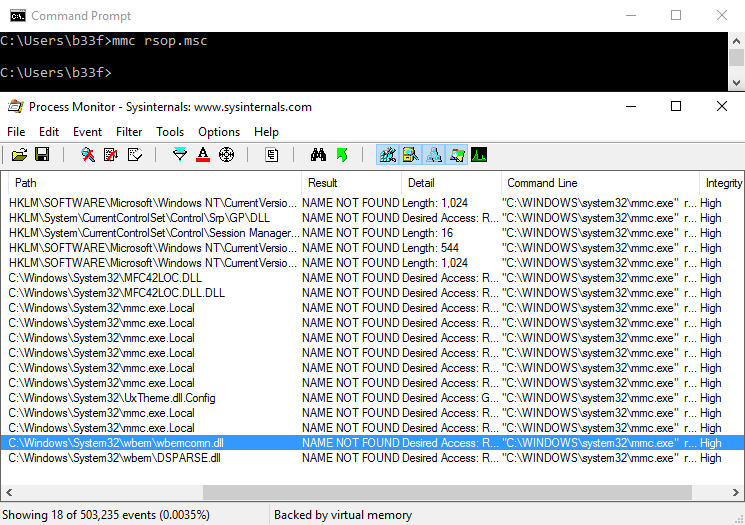
Task: Toggle event capture magnifier icon
Action: click(88, 155)
